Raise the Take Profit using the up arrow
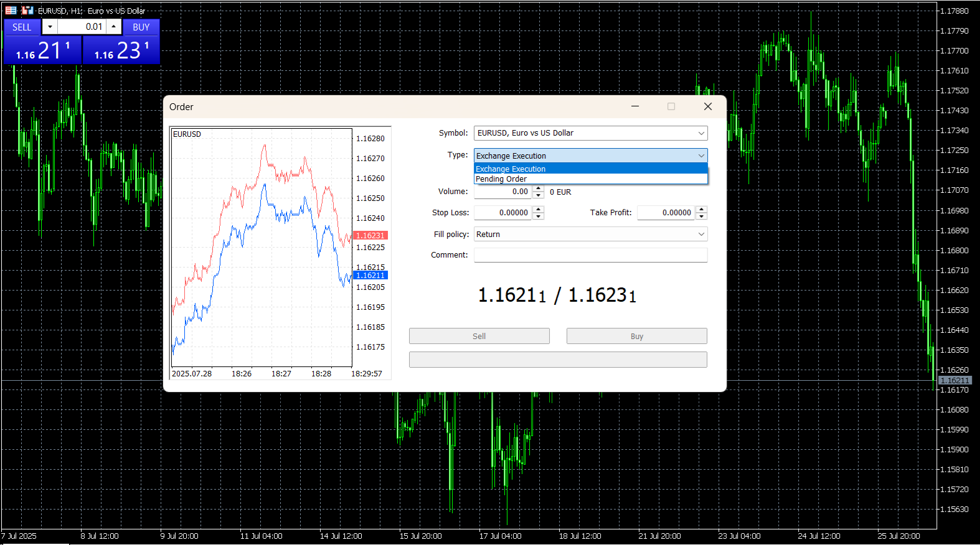Screen dimensions: 980x545 click(702, 209)
